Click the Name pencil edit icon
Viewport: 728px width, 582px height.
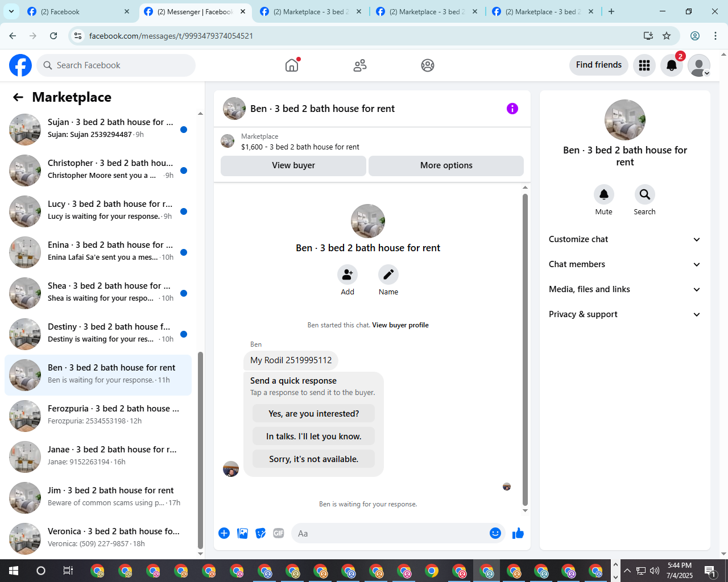coord(388,275)
